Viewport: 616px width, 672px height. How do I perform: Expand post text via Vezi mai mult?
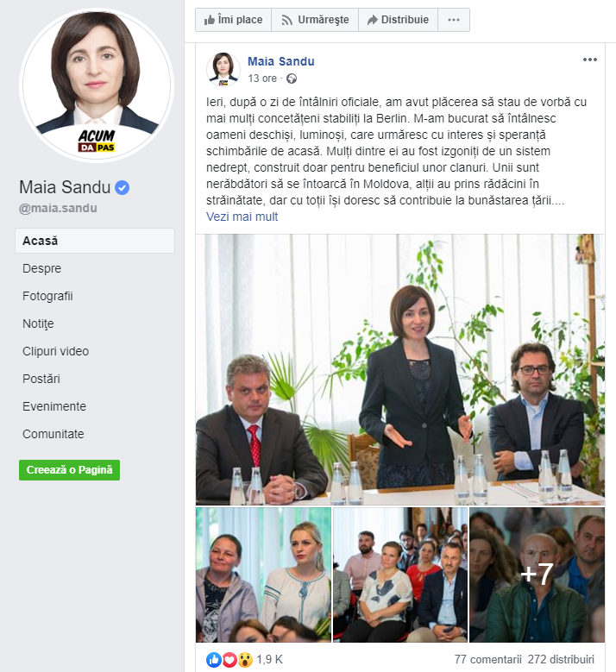click(242, 217)
